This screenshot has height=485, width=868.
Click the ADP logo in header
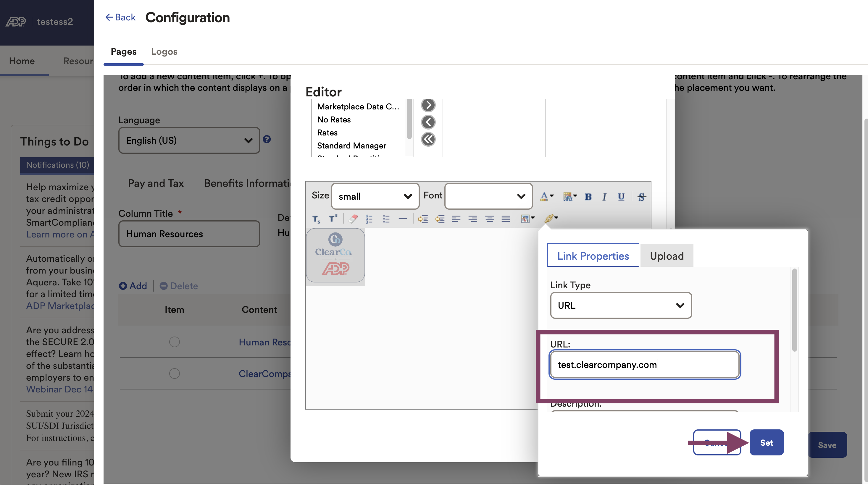[16, 22]
